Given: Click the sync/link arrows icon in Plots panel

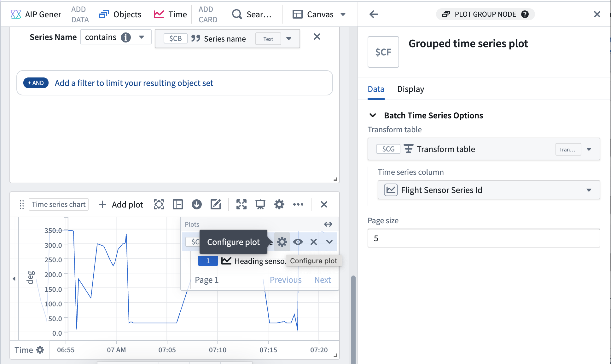Looking at the screenshot, I should click(328, 224).
